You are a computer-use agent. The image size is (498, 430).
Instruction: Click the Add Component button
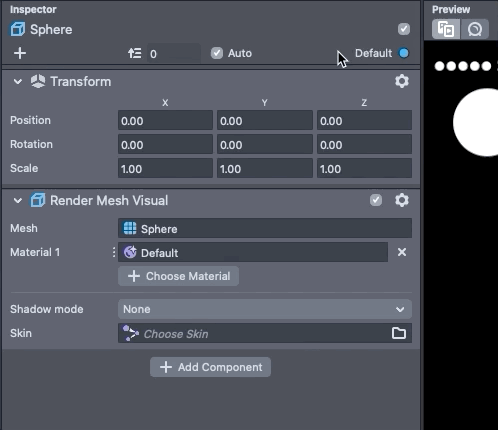tap(210, 367)
